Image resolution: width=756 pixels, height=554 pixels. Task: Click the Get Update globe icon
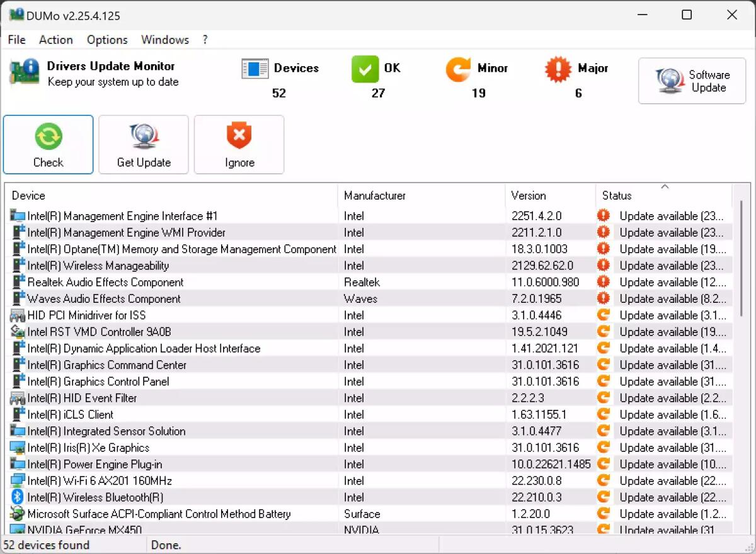[143, 135]
